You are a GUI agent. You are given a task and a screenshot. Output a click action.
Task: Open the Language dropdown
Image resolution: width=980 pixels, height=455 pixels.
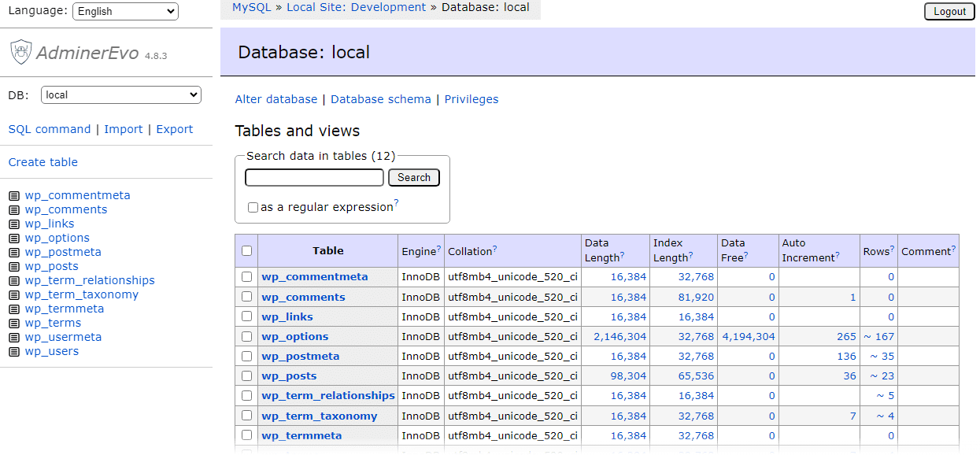click(x=125, y=12)
